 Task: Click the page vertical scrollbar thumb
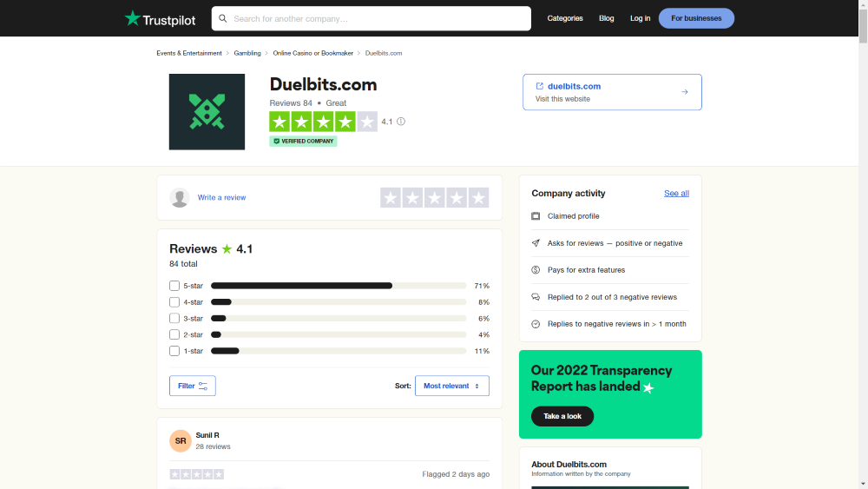pos(863,25)
